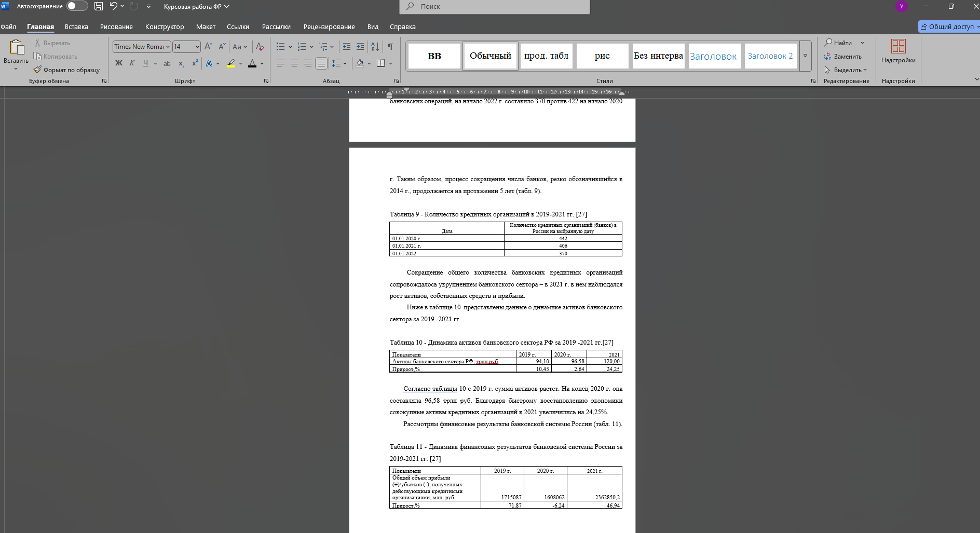The width and height of the screenshot is (980, 533).
Task: Apply paragraph shading fill color
Action: (x=360, y=63)
